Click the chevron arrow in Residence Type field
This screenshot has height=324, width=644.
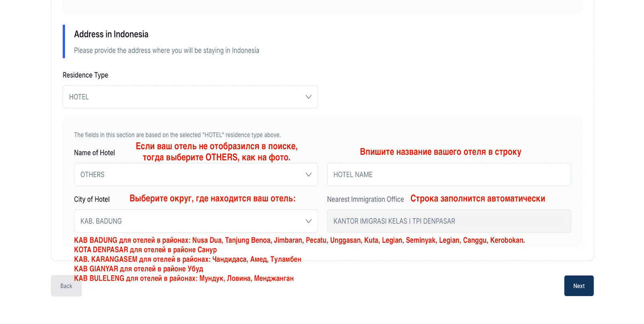[x=308, y=97]
